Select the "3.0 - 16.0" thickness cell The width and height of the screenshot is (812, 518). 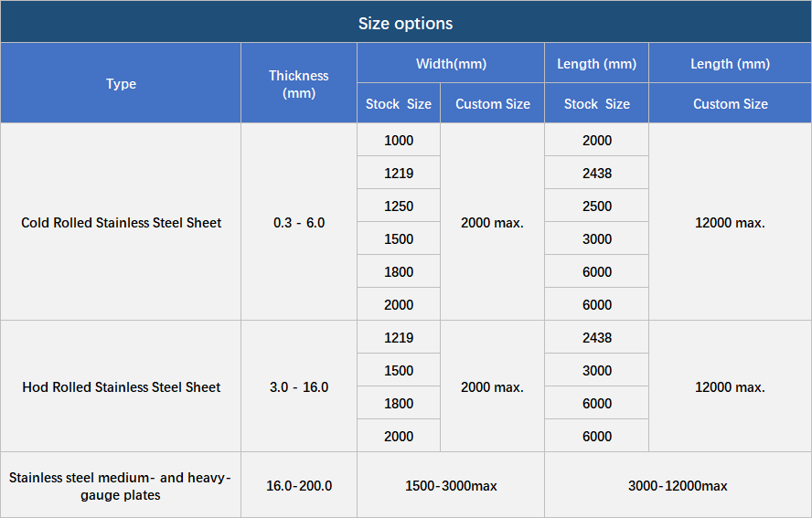pyautogui.click(x=299, y=386)
